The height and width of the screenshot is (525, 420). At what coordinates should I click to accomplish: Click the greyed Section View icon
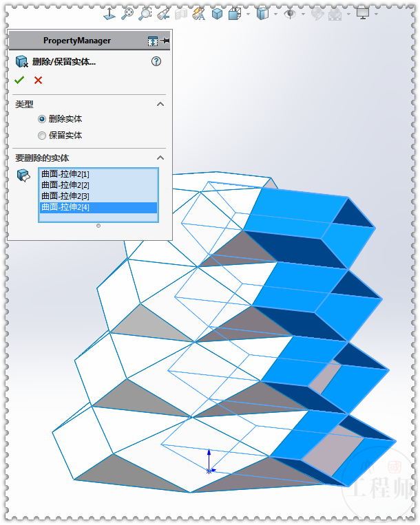point(181,14)
